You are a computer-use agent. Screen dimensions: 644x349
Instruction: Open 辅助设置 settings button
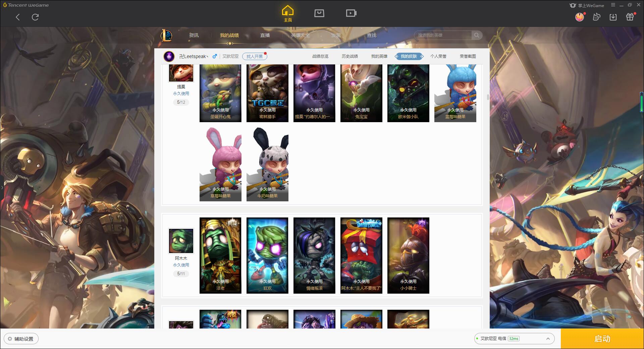(x=21, y=339)
